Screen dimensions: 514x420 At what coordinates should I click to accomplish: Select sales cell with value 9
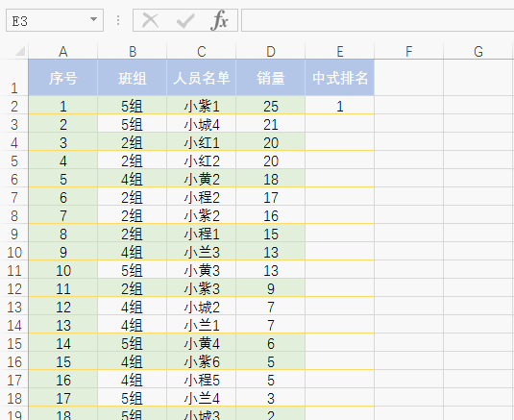pos(270,287)
